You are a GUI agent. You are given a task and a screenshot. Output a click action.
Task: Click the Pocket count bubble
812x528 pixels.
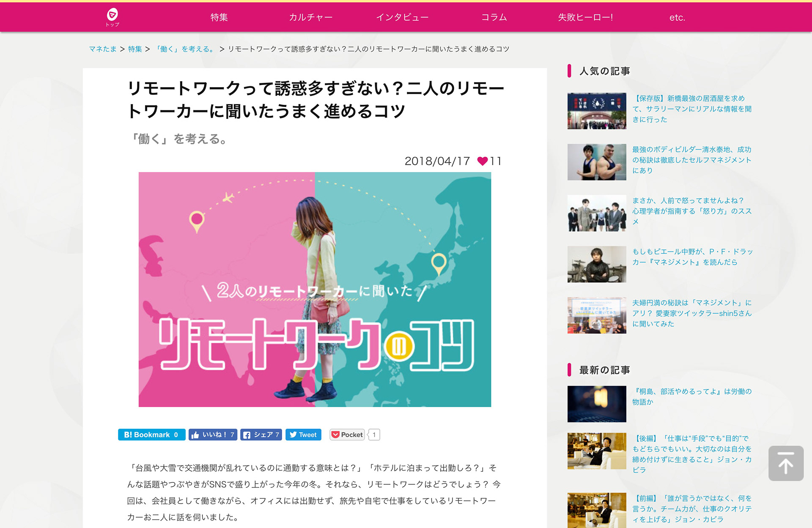click(x=374, y=435)
